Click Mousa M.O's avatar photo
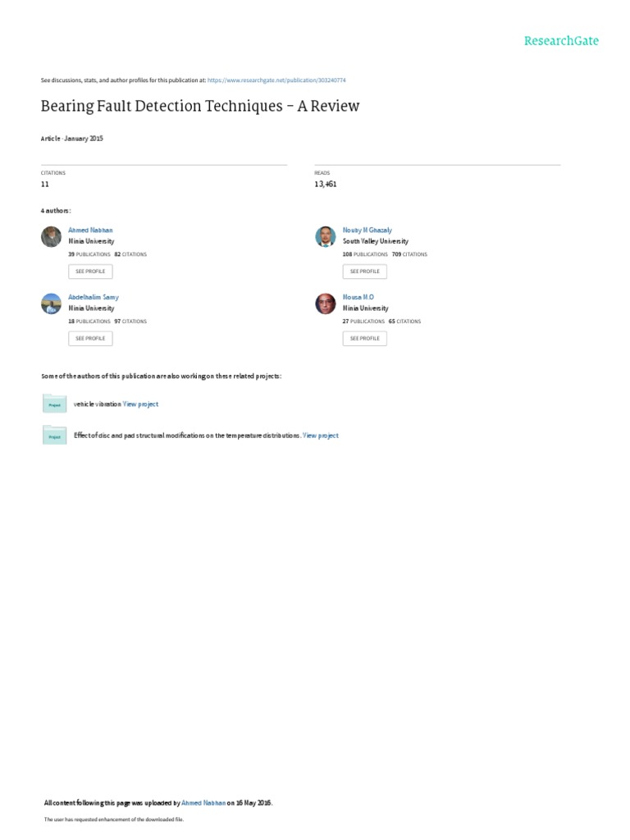This screenshot has width=630, height=840. pyautogui.click(x=326, y=304)
